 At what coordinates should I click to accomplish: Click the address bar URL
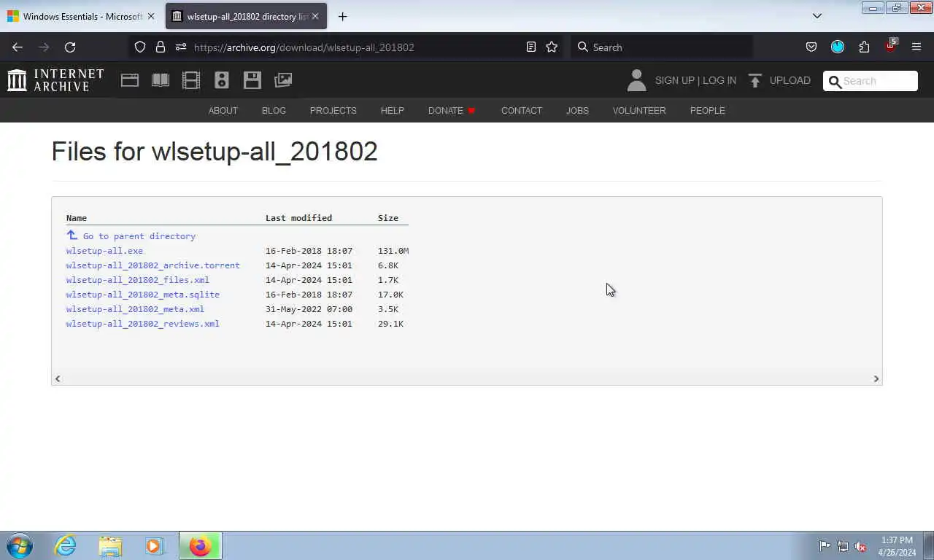304,47
